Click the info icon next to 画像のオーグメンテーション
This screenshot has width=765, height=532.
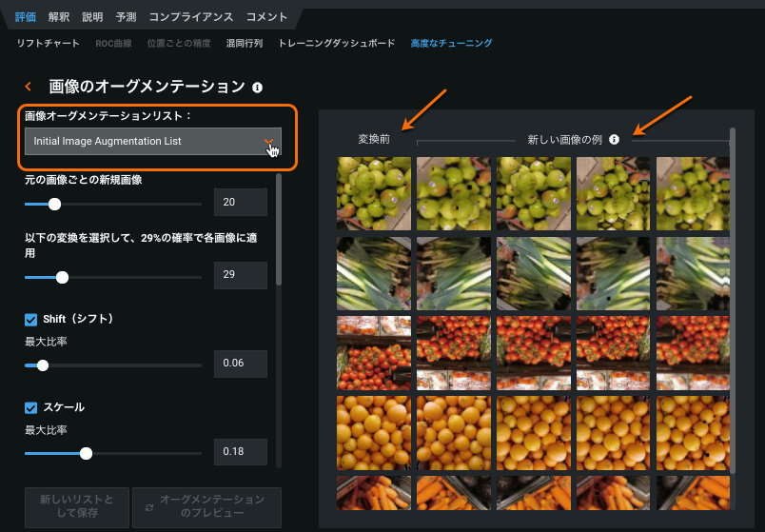(x=257, y=88)
